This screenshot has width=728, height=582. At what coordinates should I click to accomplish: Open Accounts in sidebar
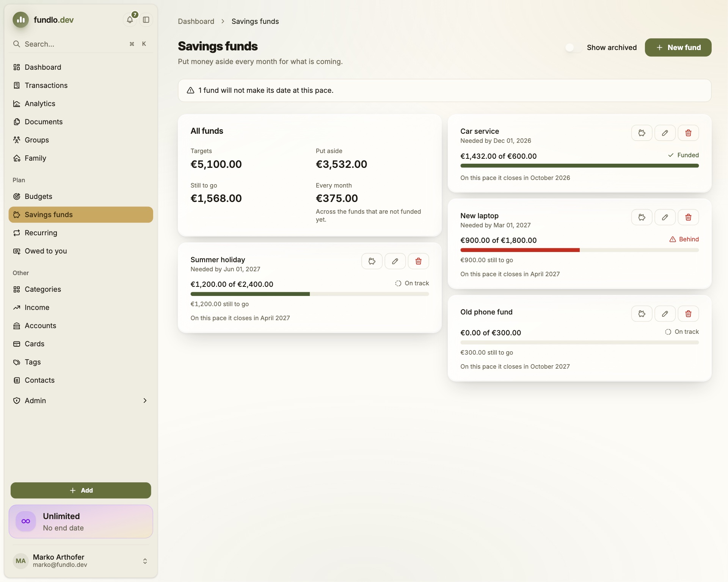coord(81,326)
